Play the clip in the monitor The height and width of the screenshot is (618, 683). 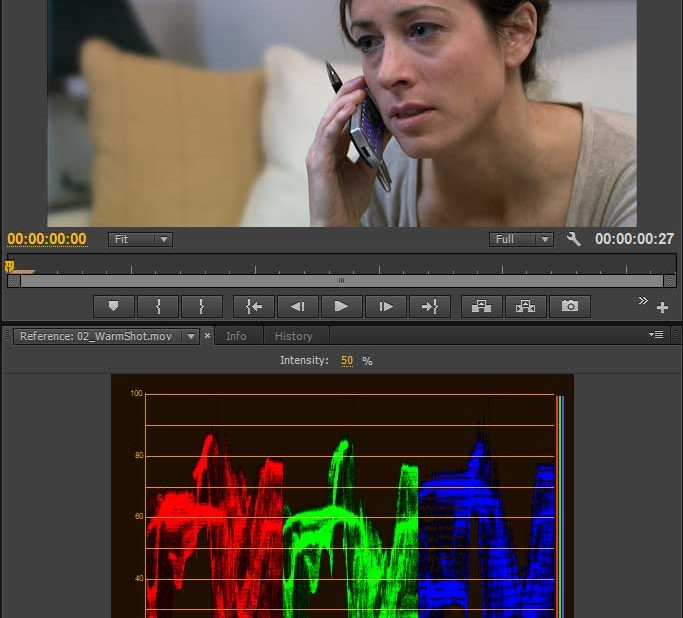tap(342, 307)
